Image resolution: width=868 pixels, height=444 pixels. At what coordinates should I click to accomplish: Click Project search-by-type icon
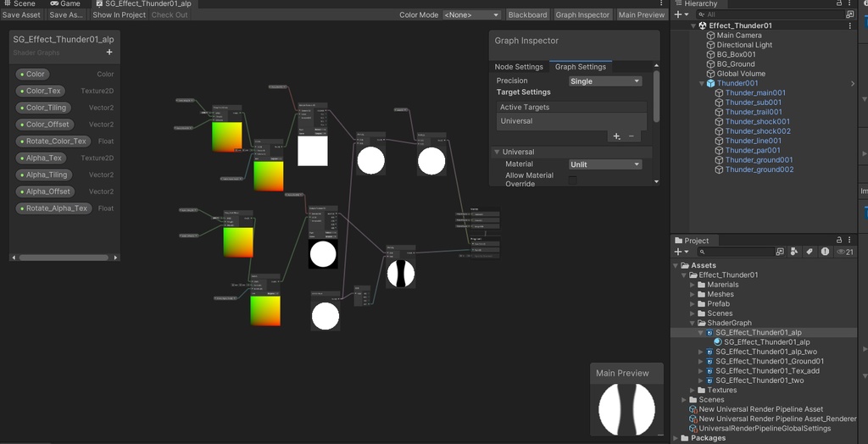(780, 252)
